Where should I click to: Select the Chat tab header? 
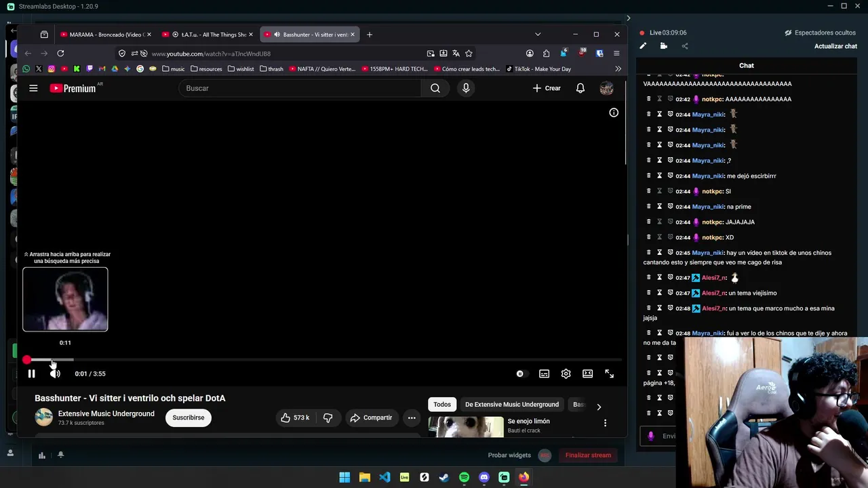tap(746, 66)
